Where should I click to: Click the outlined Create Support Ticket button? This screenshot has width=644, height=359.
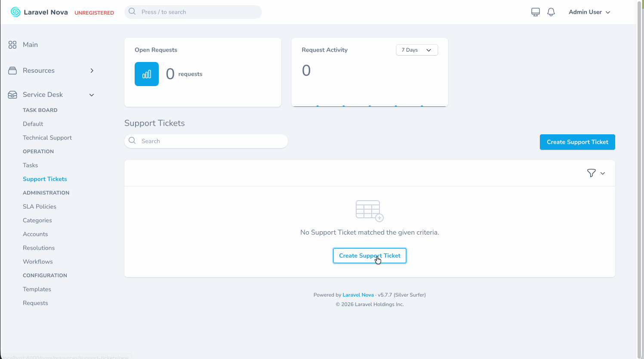pyautogui.click(x=370, y=256)
